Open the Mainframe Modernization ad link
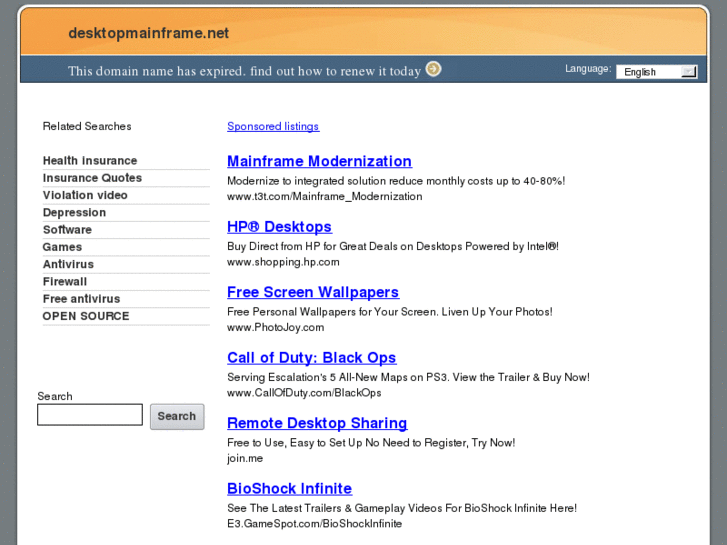This screenshot has width=727, height=545. [319, 161]
